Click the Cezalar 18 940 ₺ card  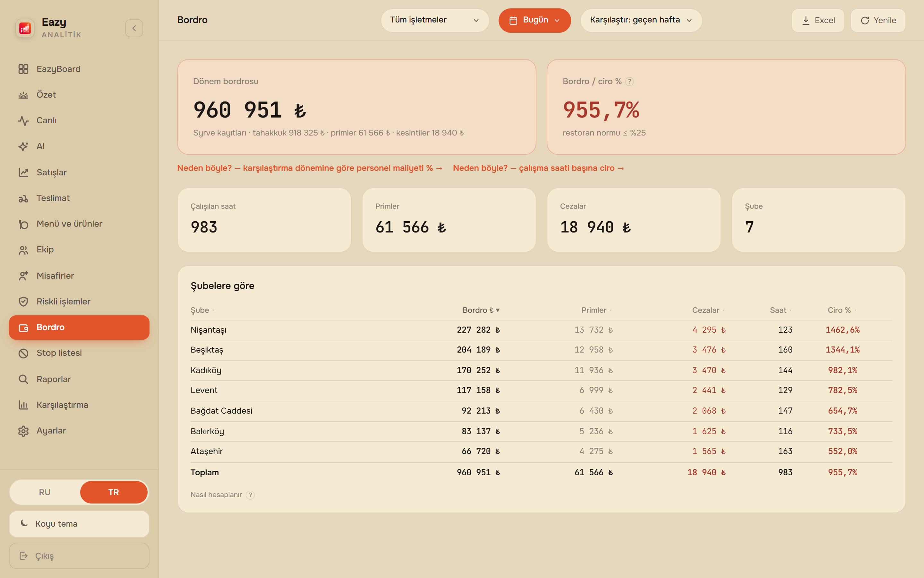(x=634, y=220)
